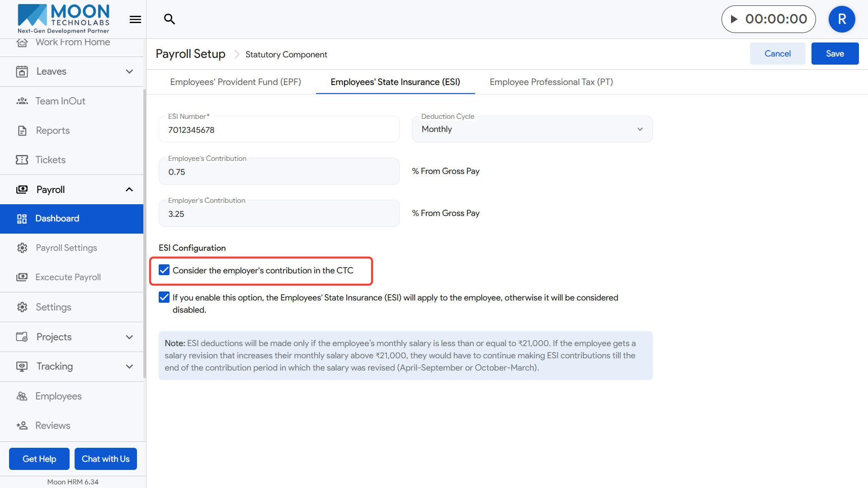Click the Save button

pos(835,54)
